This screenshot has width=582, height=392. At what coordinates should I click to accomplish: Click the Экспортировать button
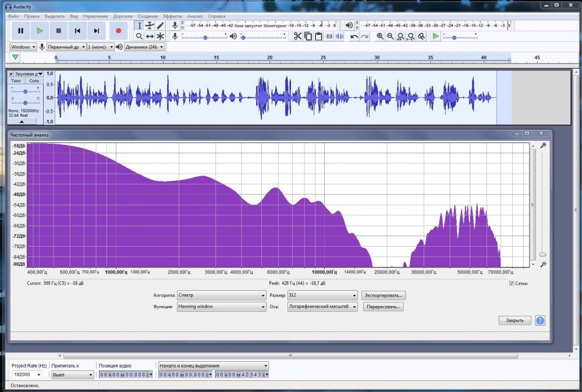[x=382, y=295]
